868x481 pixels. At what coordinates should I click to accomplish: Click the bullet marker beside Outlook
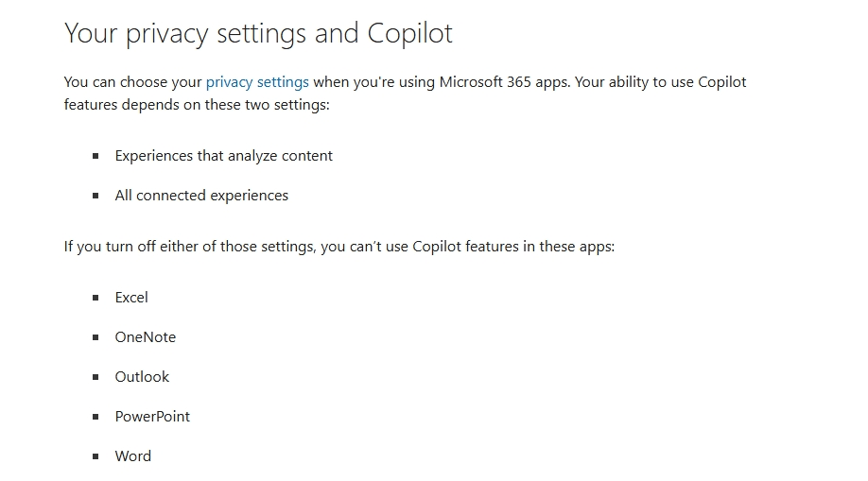tap(95, 377)
